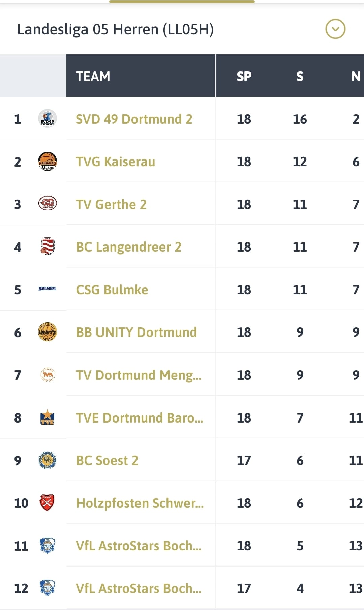Open the SVD 49 Dortmund 2 team page
The image size is (364, 610).
pos(134,119)
